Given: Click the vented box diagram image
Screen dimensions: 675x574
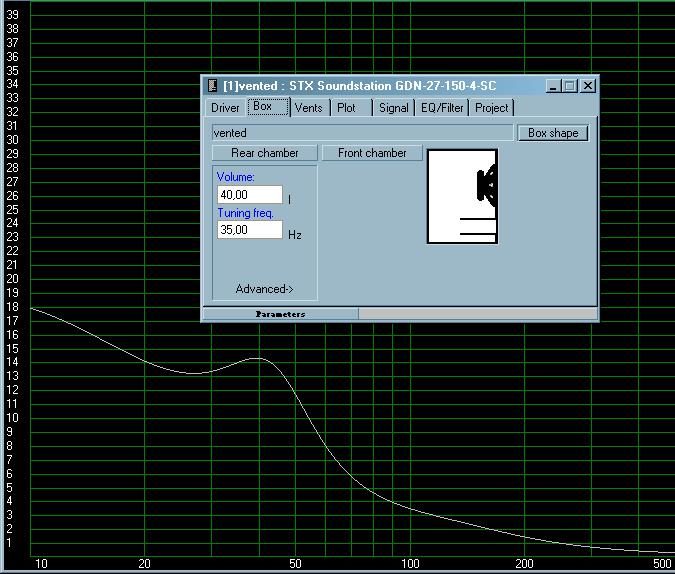Looking at the screenshot, I should [x=462, y=197].
